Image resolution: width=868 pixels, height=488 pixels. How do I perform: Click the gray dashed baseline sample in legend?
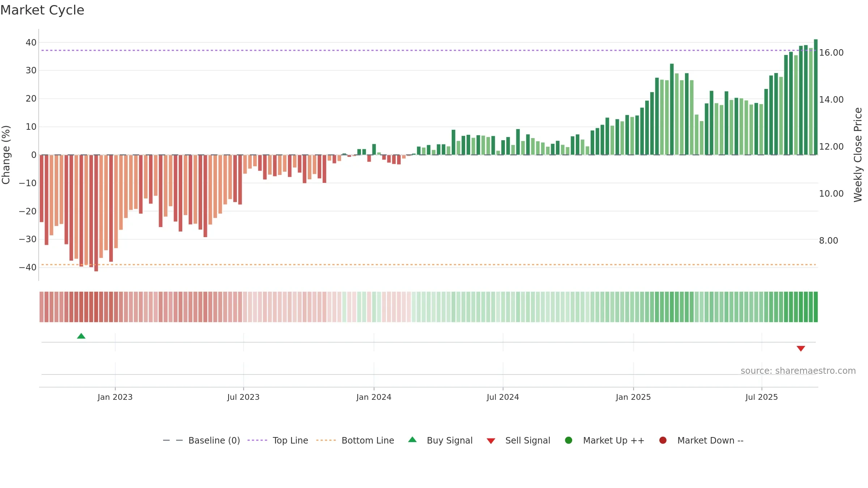point(173,440)
